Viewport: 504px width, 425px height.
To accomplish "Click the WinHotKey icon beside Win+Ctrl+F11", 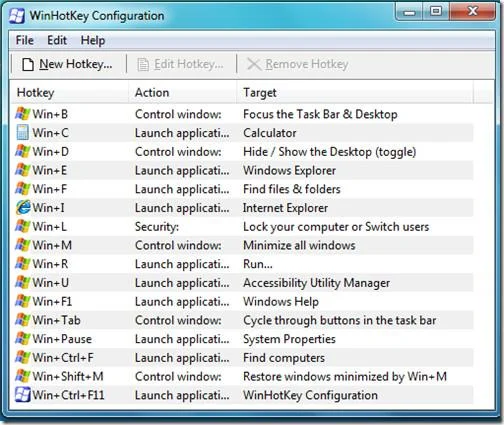I will click(x=23, y=395).
